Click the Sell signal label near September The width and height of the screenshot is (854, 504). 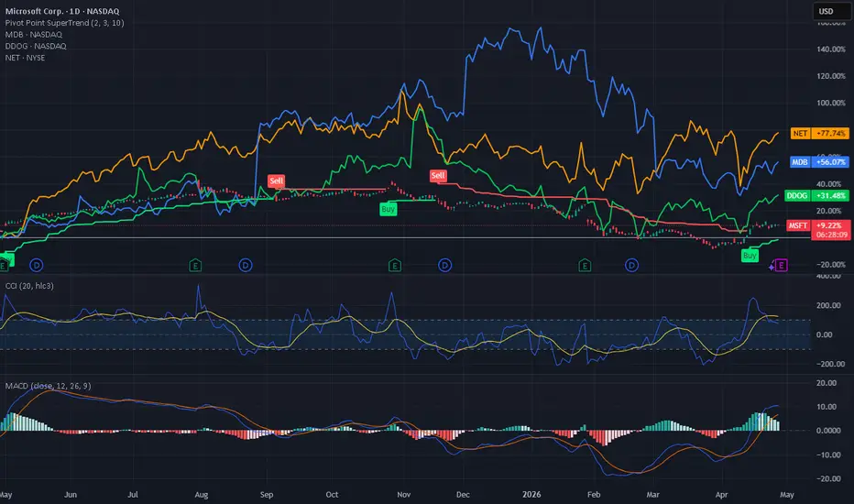point(276,181)
